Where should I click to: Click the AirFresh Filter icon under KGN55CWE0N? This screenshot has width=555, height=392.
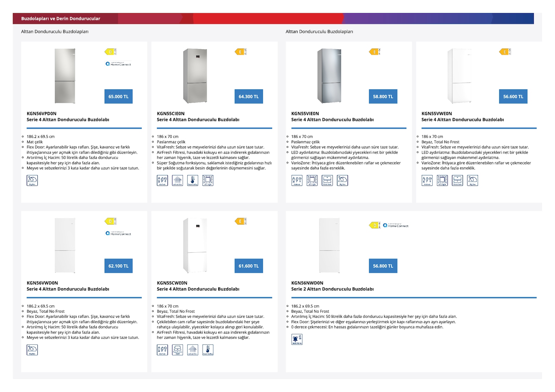pos(193,350)
